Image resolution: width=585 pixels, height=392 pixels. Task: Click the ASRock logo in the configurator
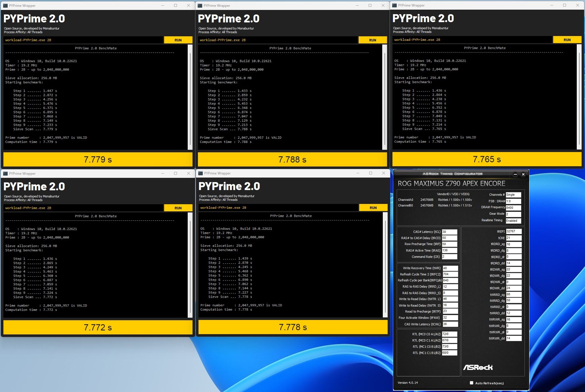click(478, 367)
